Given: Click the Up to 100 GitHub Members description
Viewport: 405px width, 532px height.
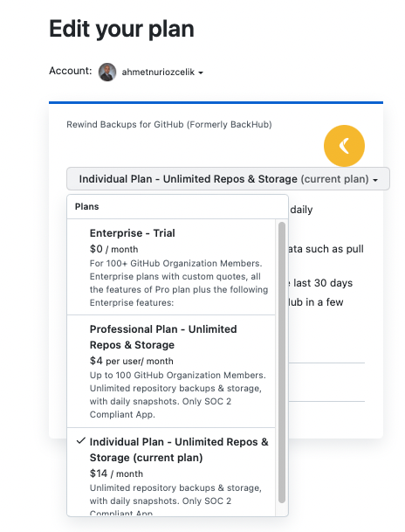Looking at the screenshot, I should coord(178,395).
